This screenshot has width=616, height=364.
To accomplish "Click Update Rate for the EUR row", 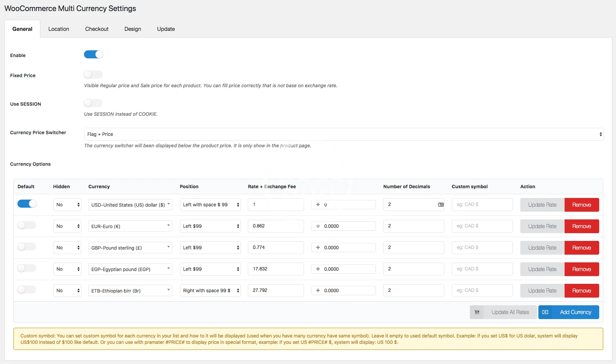I will [542, 226].
